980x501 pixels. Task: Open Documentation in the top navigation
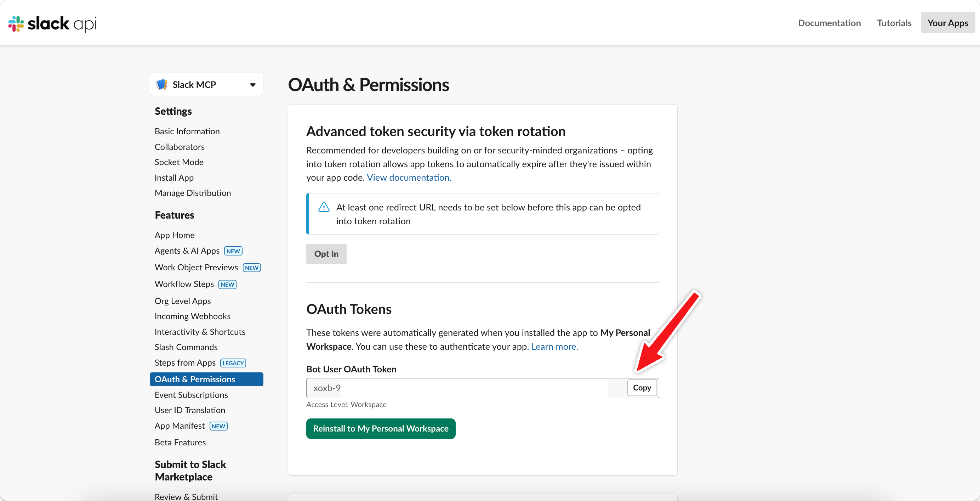pos(829,23)
